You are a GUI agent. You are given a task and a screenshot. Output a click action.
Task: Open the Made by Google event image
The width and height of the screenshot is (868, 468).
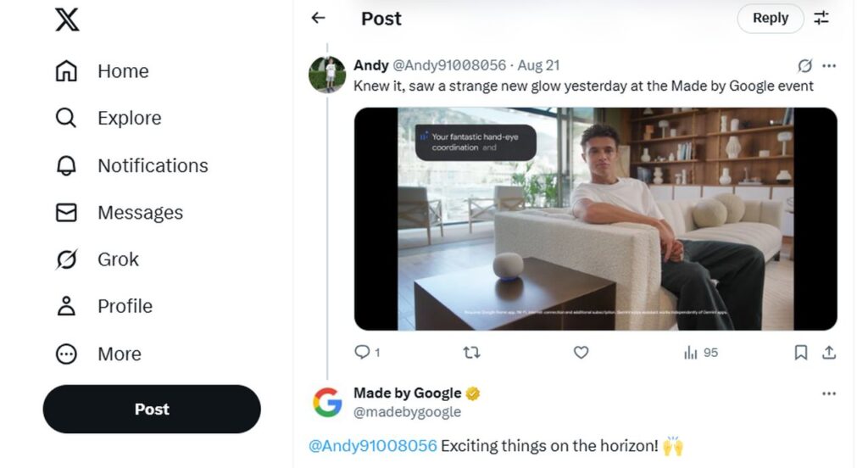[595, 219]
